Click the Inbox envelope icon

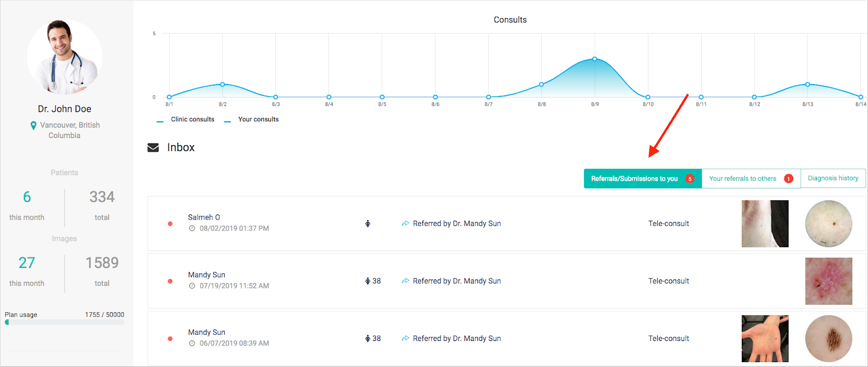coord(153,148)
